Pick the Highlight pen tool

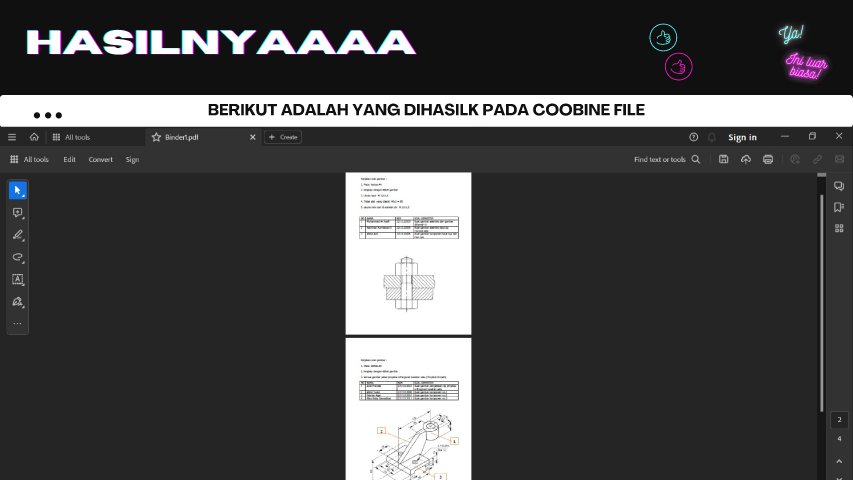pyautogui.click(x=17, y=236)
